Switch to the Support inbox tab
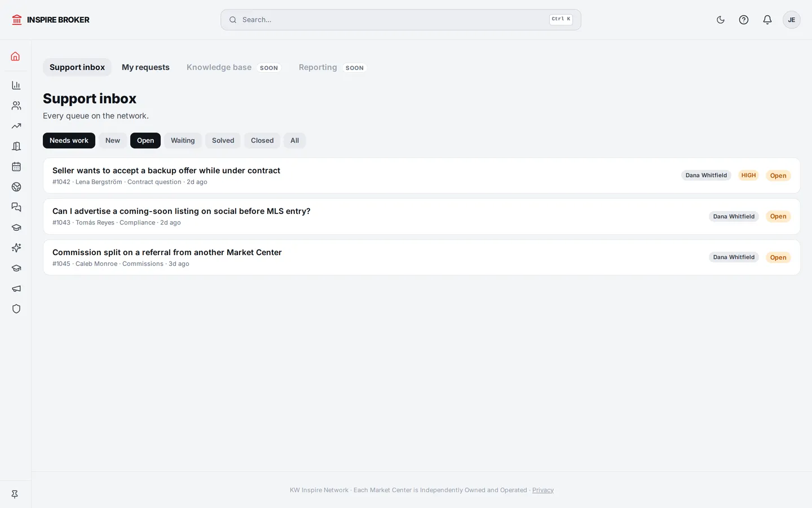This screenshot has width=812, height=508. point(77,67)
